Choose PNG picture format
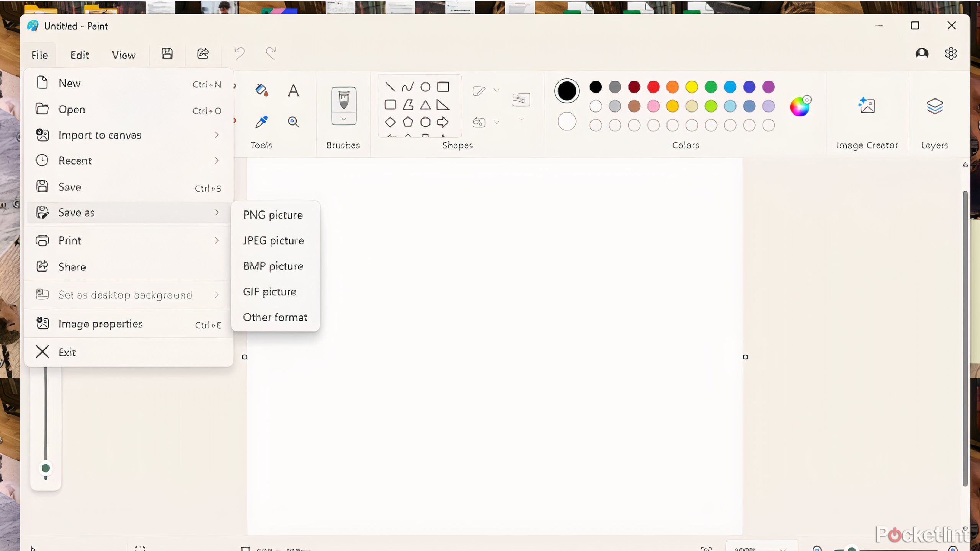The width and height of the screenshot is (980, 551). (x=273, y=215)
